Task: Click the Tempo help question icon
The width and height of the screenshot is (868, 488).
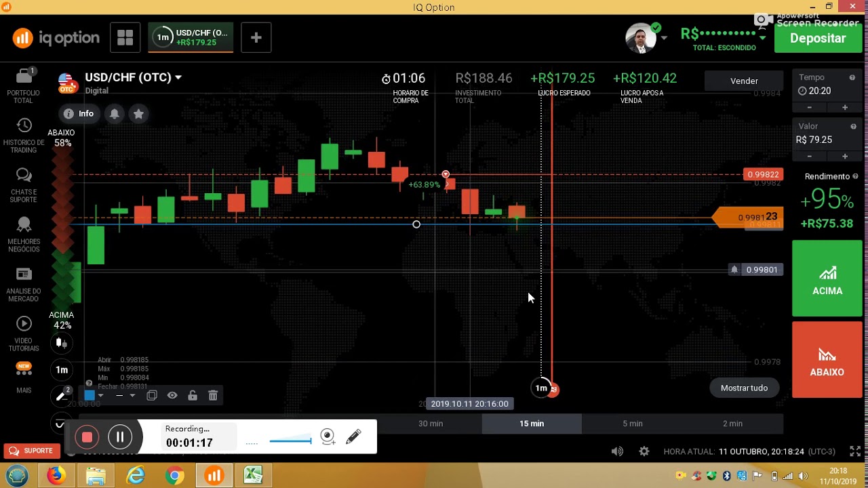Action: 852,78
